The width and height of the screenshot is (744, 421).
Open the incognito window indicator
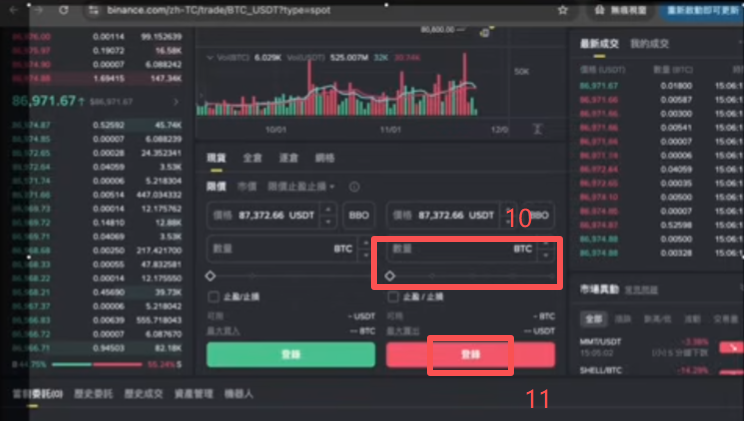click(x=620, y=10)
